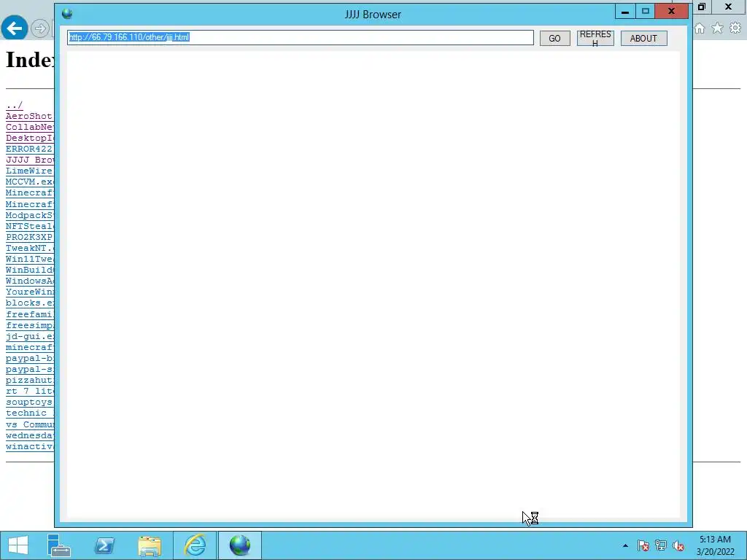The width and height of the screenshot is (747, 560).
Task: Open the PRO2K3XP link in index
Action: (x=29, y=237)
